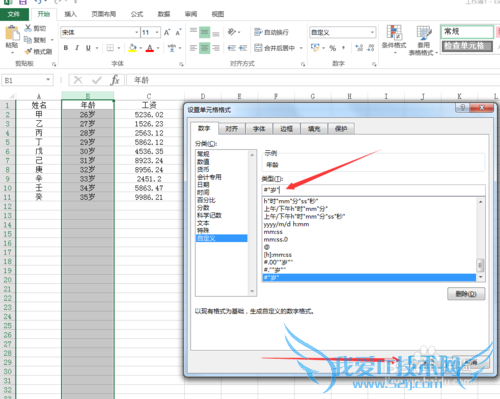Click the Insert Function fx icon
500x399 pixels.
pos(115,80)
